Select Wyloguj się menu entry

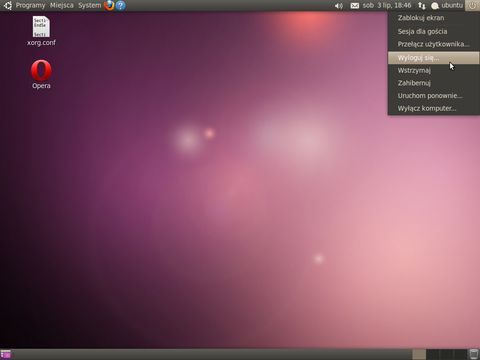point(434,58)
